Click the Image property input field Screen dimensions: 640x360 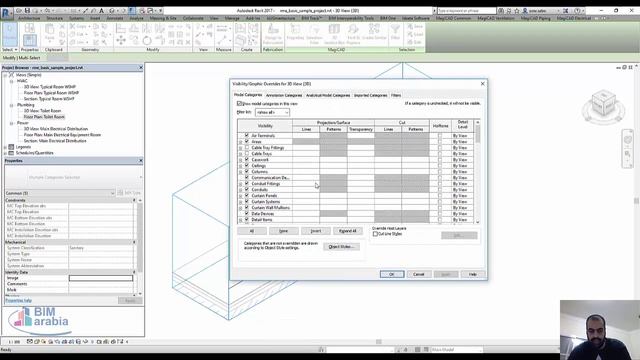coord(101,278)
